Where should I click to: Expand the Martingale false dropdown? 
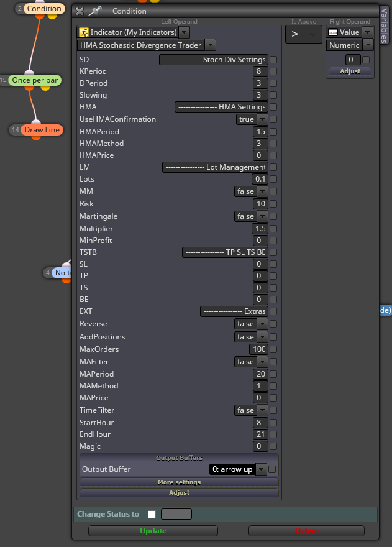[262, 216]
